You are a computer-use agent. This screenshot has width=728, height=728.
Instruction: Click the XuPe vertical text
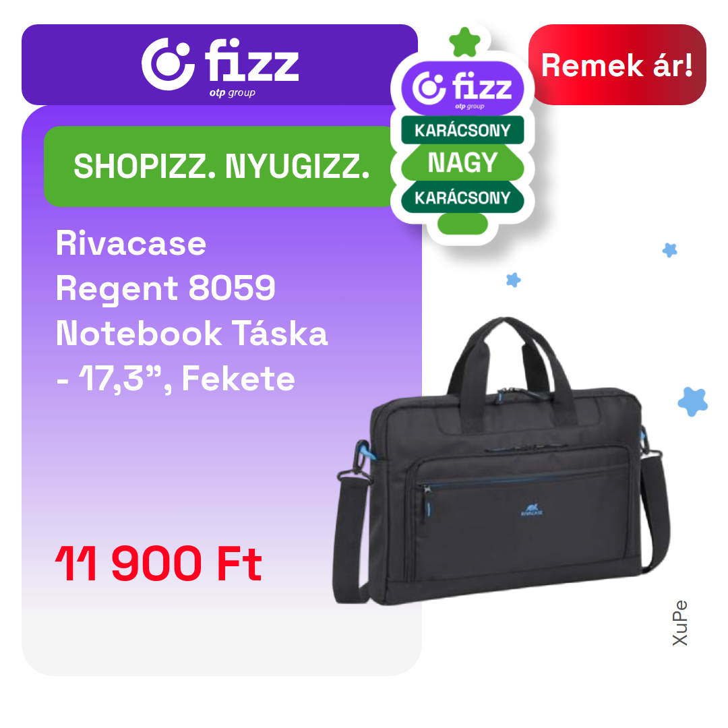pyautogui.click(x=679, y=623)
